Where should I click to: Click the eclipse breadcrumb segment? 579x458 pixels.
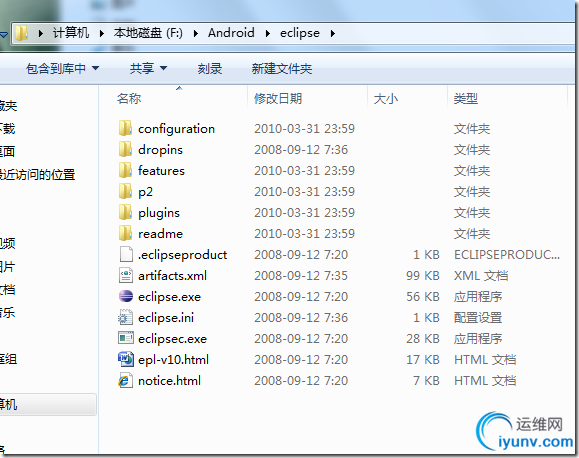click(300, 33)
